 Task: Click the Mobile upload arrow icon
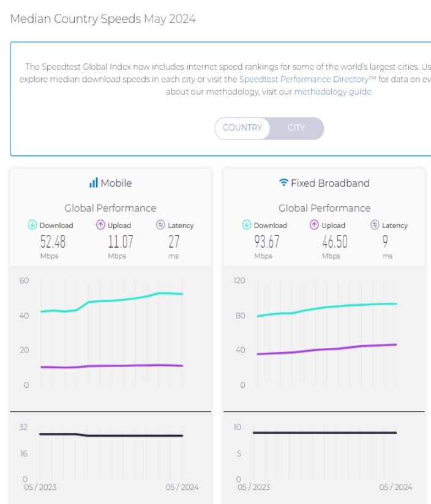pos(101,225)
